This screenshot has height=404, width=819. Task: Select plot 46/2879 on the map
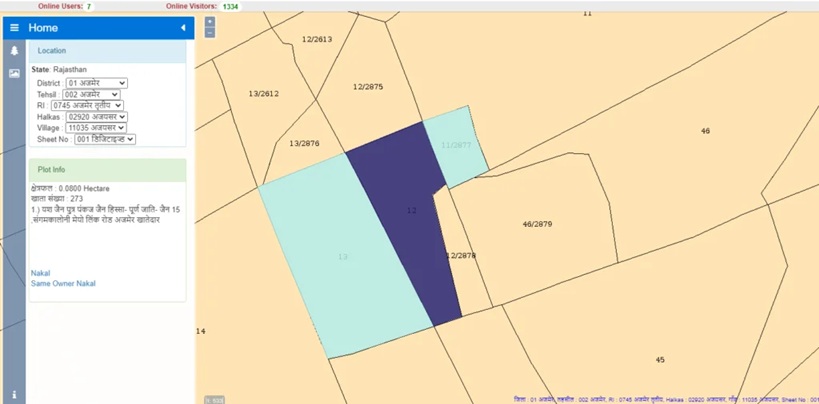tap(537, 224)
